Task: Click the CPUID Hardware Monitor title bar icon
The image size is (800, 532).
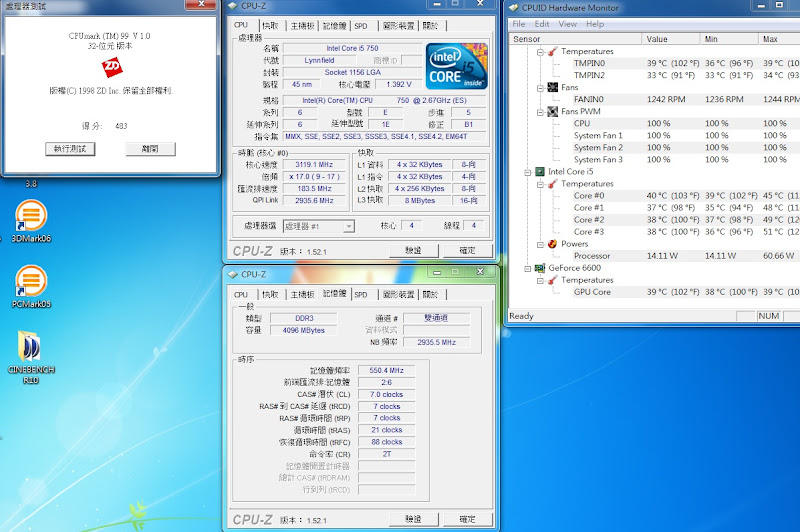Action: [x=513, y=8]
